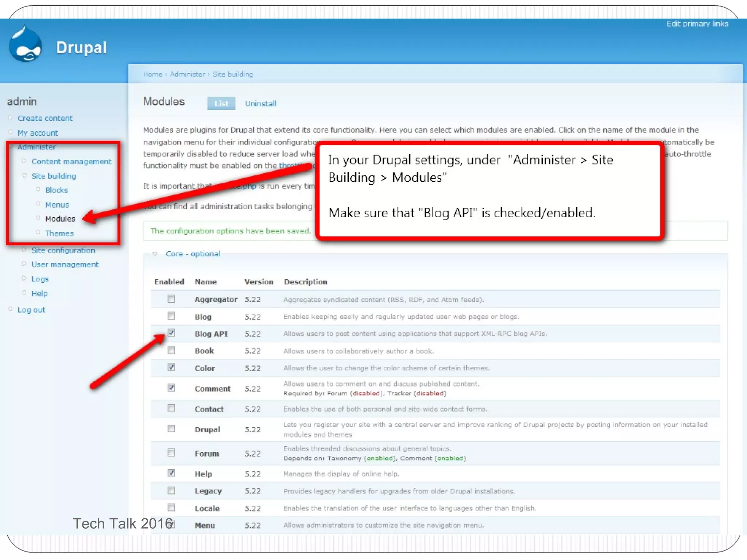This screenshot has height=560, width=747.
Task: Go to Create content link
Action: click(45, 118)
